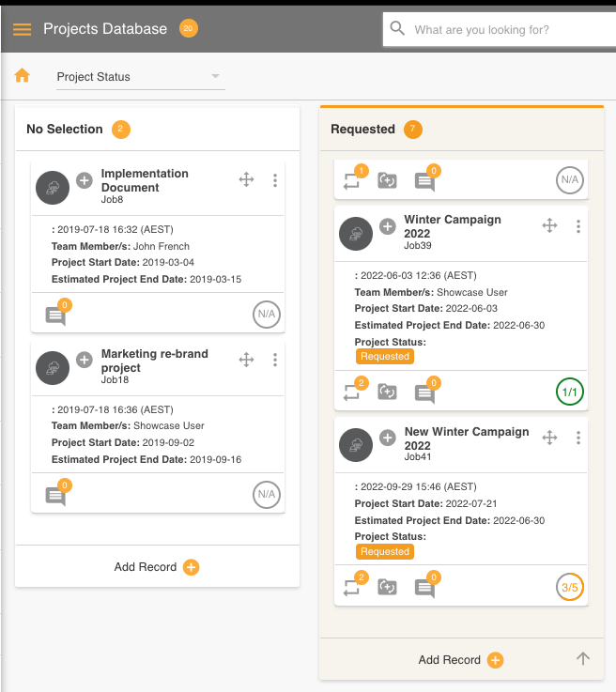Click plus icon next to Marketing re-brand project
The height and width of the screenshot is (692, 616).
coord(85,360)
